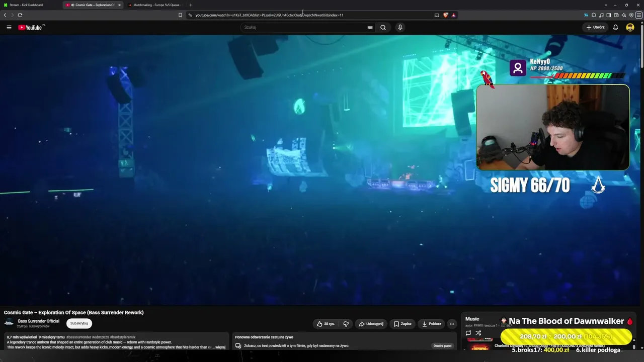Image resolution: width=644 pixels, height=362 pixels.
Task: Click the Utwórz create button
Action: click(596, 27)
